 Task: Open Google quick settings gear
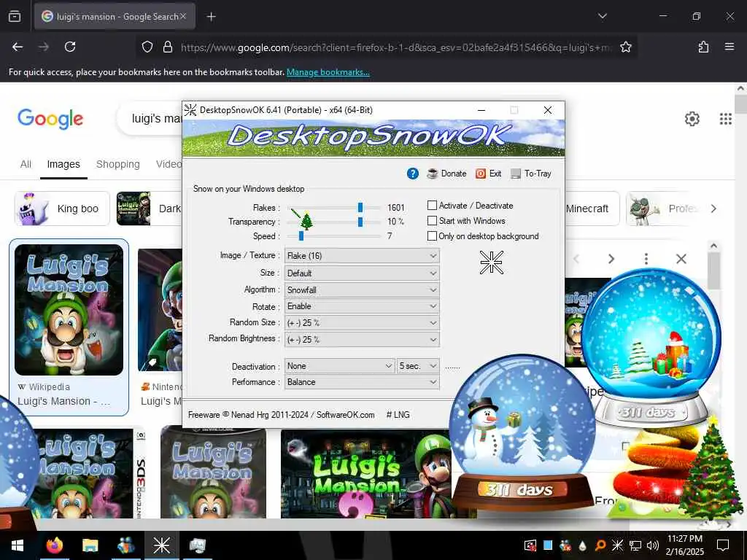[692, 119]
